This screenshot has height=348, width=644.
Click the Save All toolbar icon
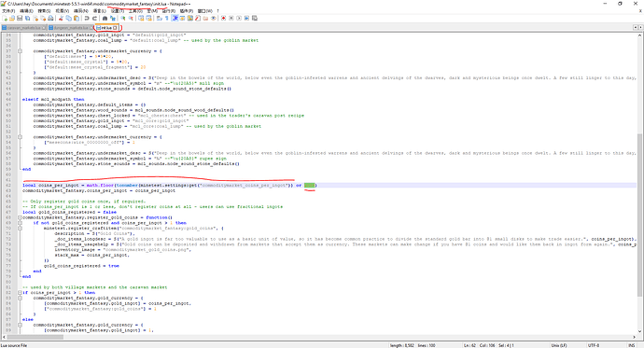27,19
